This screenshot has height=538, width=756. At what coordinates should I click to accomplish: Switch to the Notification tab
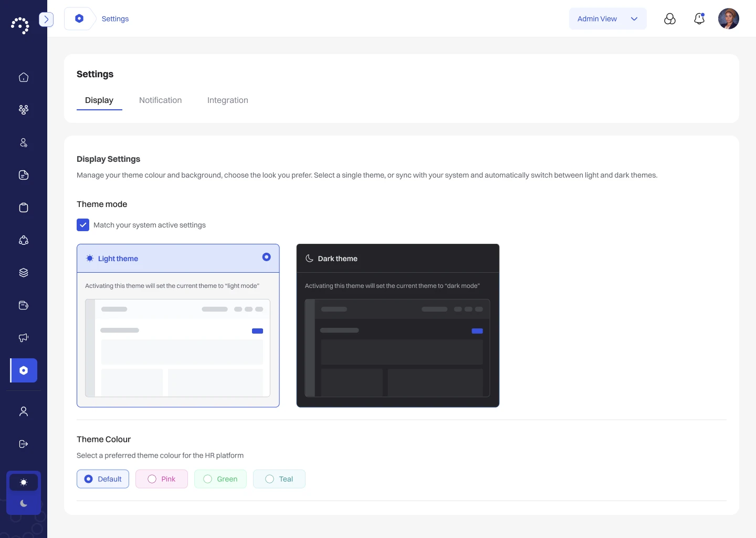[161, 100]
